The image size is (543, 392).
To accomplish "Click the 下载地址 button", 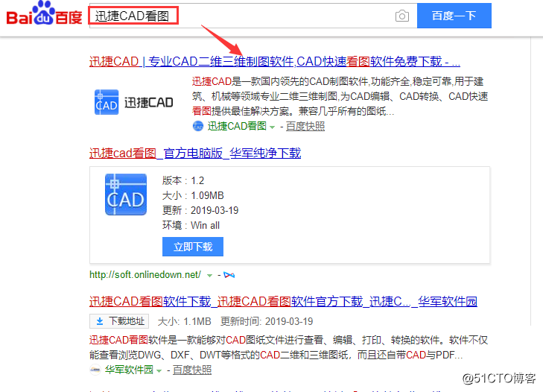I will [119, 321].
